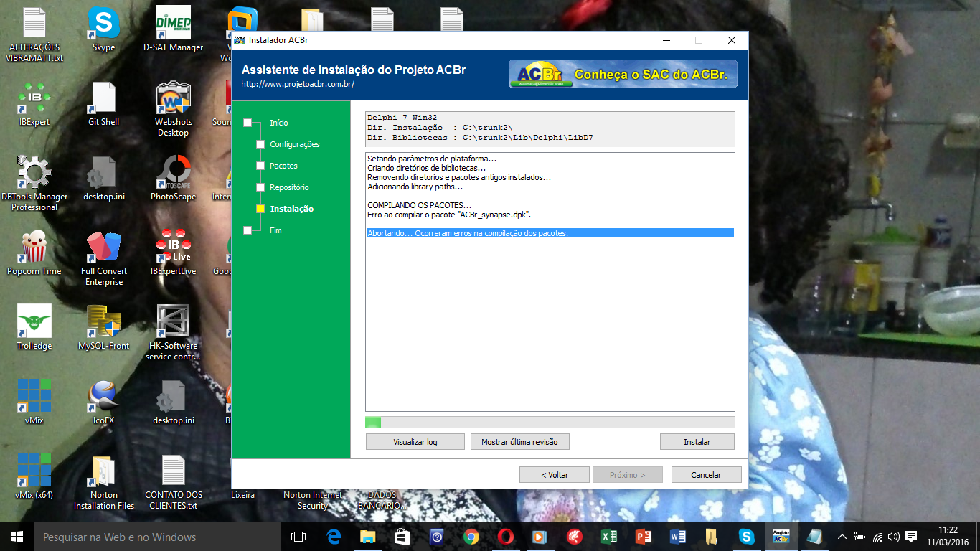Open the Task View button
This screenshot has width=980, height=551.
click(298, 537)
